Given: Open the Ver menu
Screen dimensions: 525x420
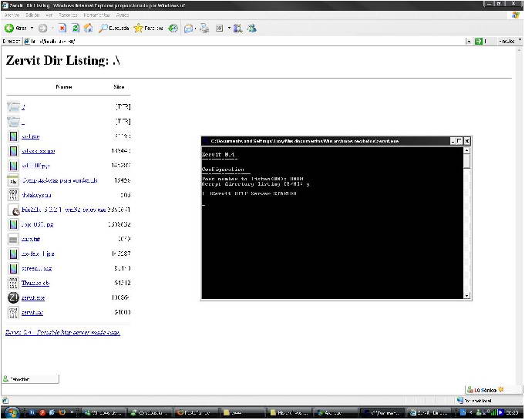Looking at the screenshot, I should tap(49, 15).
